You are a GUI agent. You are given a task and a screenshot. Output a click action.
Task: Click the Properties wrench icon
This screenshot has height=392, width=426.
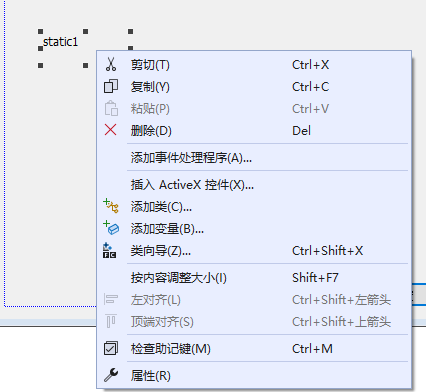pyautogui.click(x=111, y=375)
